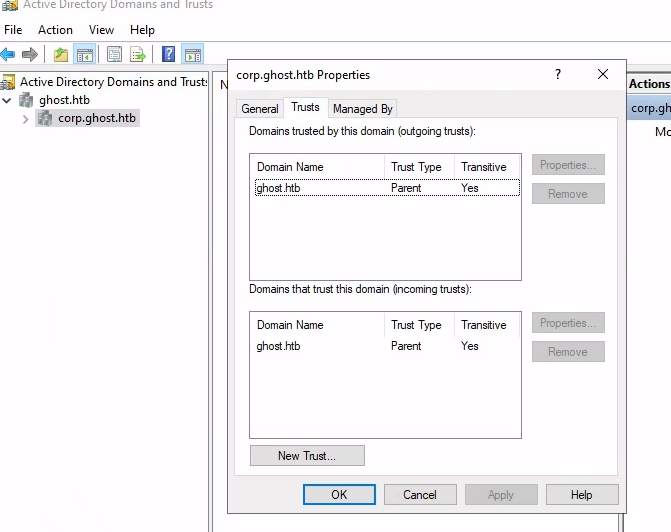Open the Help menu
The height and width of the screenshot is (532, 671).
pos(142,30)
